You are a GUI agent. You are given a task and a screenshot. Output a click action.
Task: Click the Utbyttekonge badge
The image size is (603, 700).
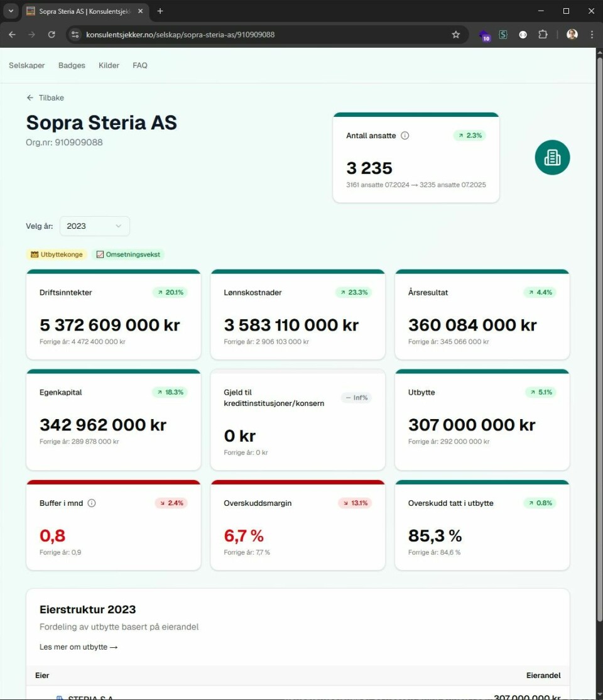(57, 254)
